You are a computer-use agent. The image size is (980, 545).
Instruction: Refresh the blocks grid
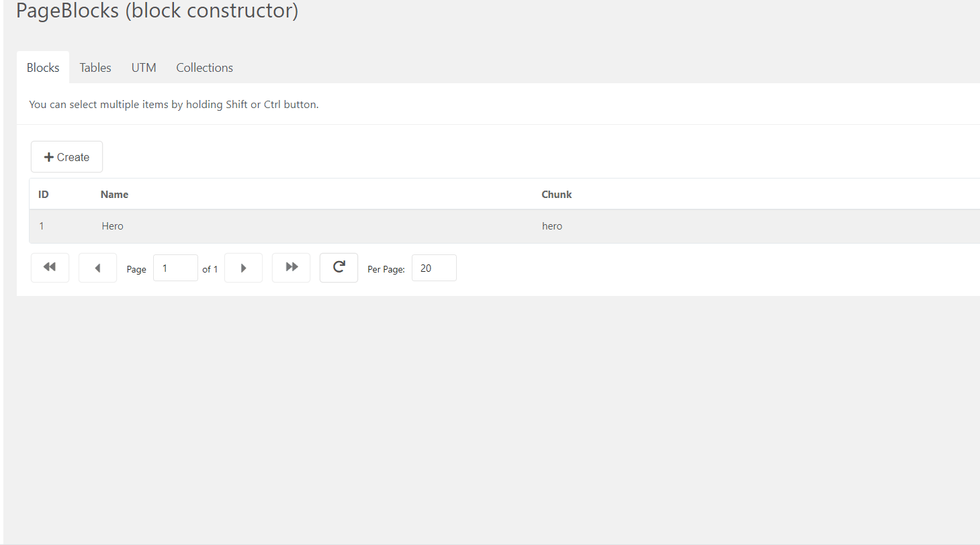click(339, 268)
